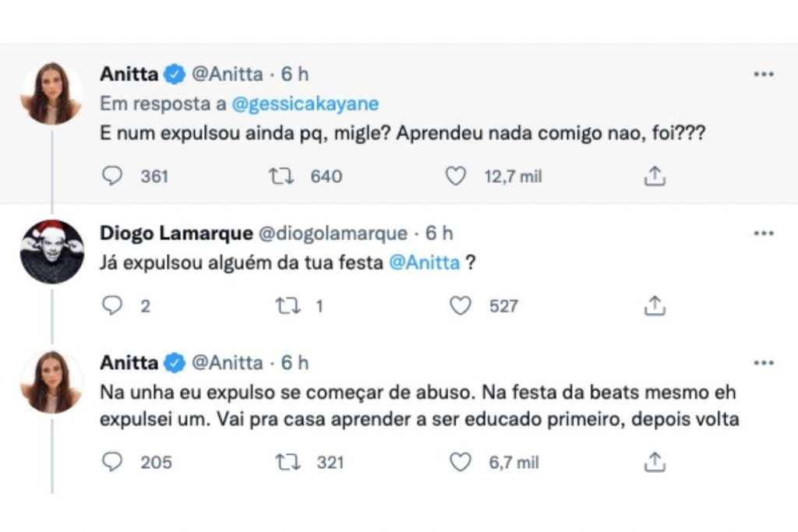This screenshot has height=532, width=798.
Task: Reply to tweet with 205 replies
Action: [x=114, y=462]
